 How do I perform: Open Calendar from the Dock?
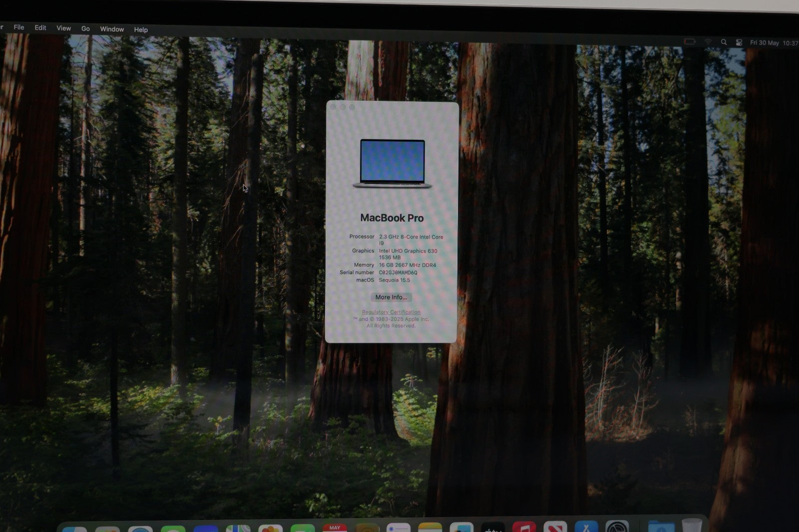[x=335, y=528]
